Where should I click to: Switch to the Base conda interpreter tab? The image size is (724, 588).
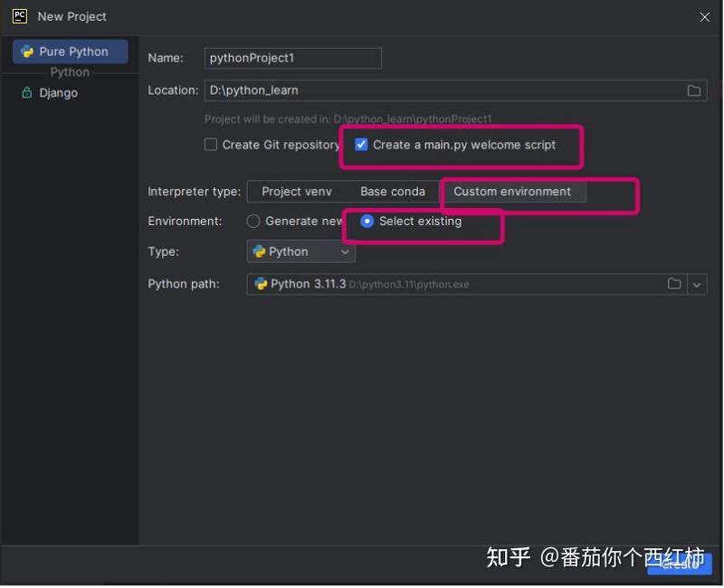pyautogui.click(x=393, y=192)
